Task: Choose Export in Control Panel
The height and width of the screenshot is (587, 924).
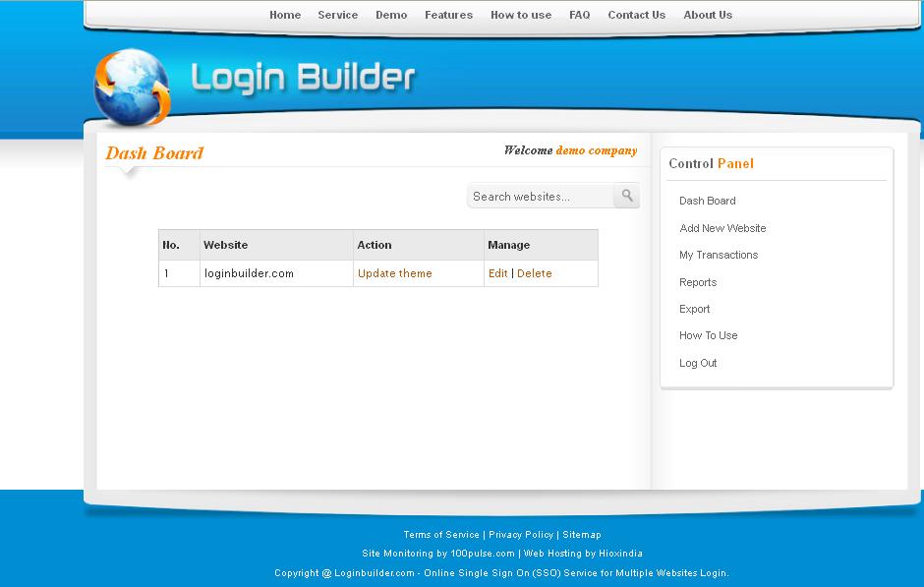Action: click(694, 309)
